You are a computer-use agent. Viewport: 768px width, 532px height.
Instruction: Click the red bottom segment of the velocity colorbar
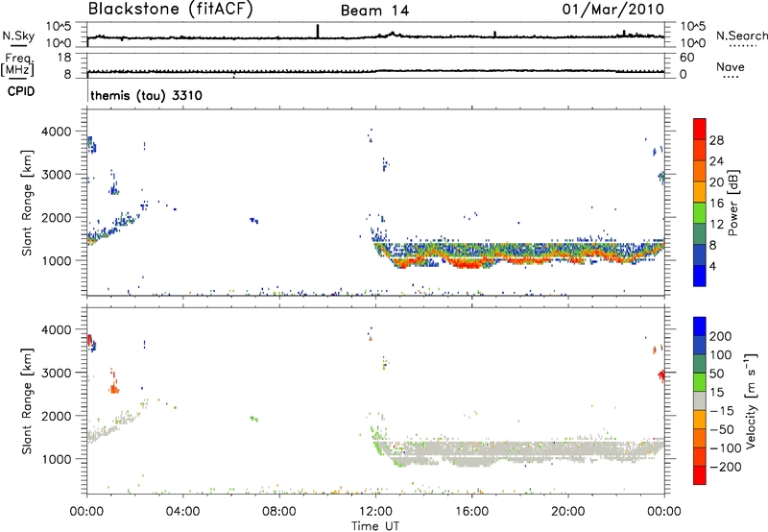click(700, 475)
